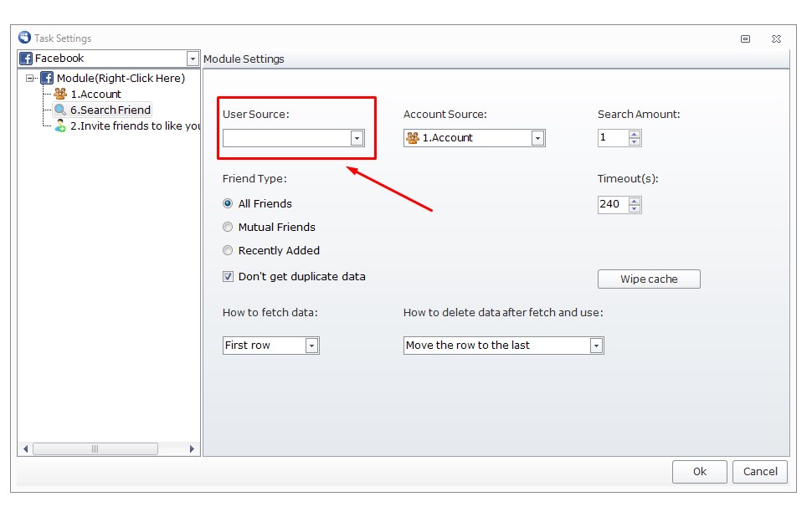Select 2.Invite friends to like tree item

pos(135,125)
